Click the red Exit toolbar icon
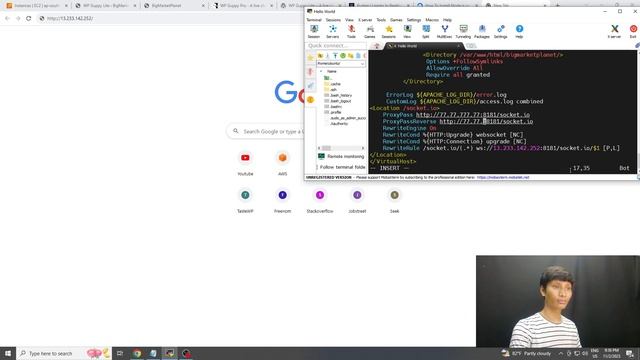This screenshot has width=640, height=360. coord(633,31)
